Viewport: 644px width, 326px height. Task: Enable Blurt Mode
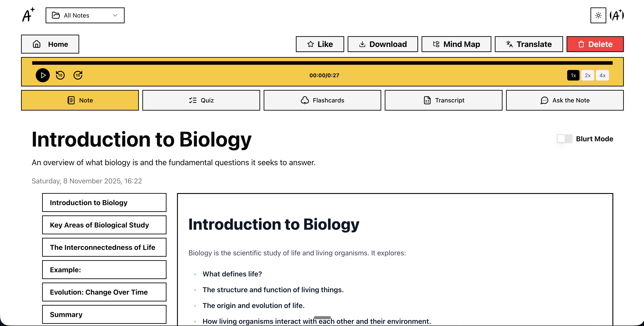(x=564, y=139)
